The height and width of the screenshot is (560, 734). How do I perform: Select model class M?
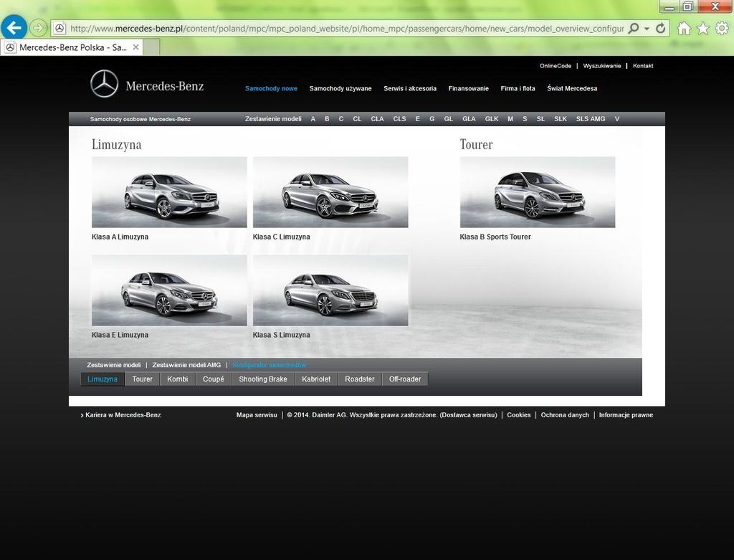coord(510,119)
